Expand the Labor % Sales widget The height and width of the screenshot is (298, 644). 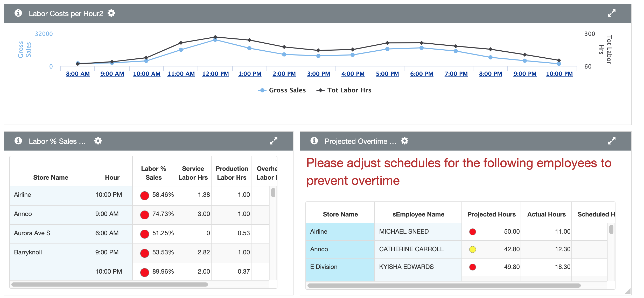click(x=273, y=141)
